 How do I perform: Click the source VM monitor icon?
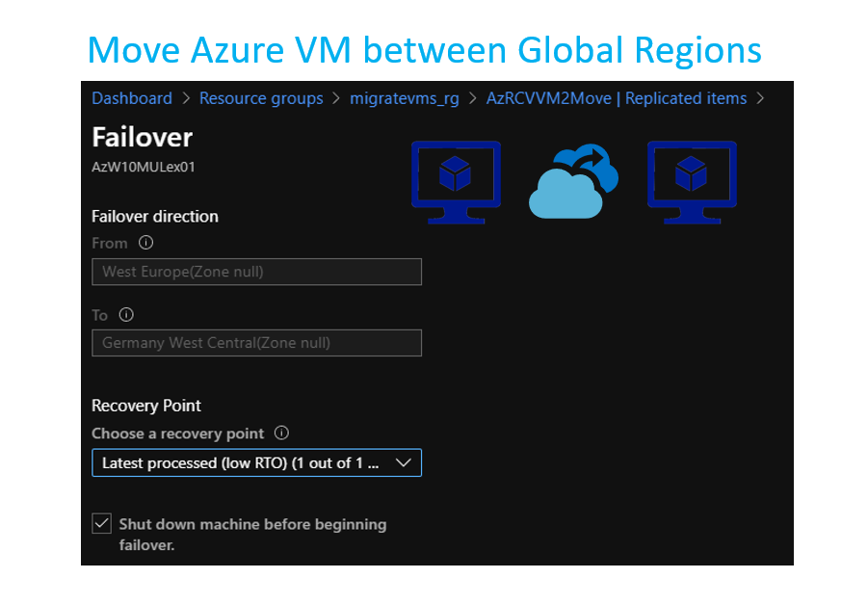pos(456,183)
